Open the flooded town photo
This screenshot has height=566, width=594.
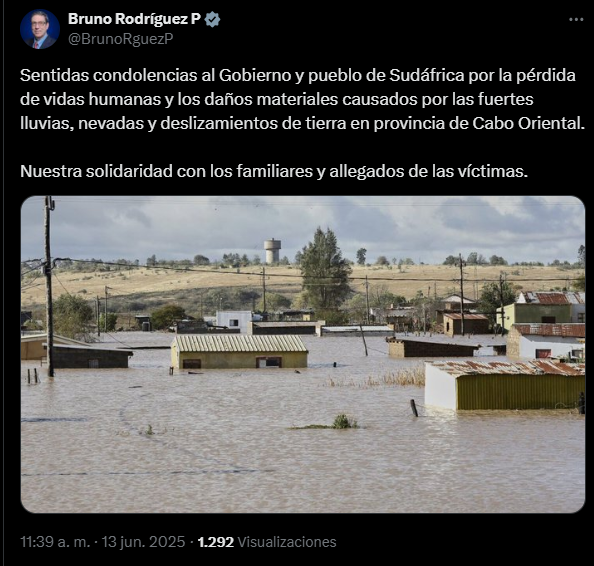(x=303, y=354)
